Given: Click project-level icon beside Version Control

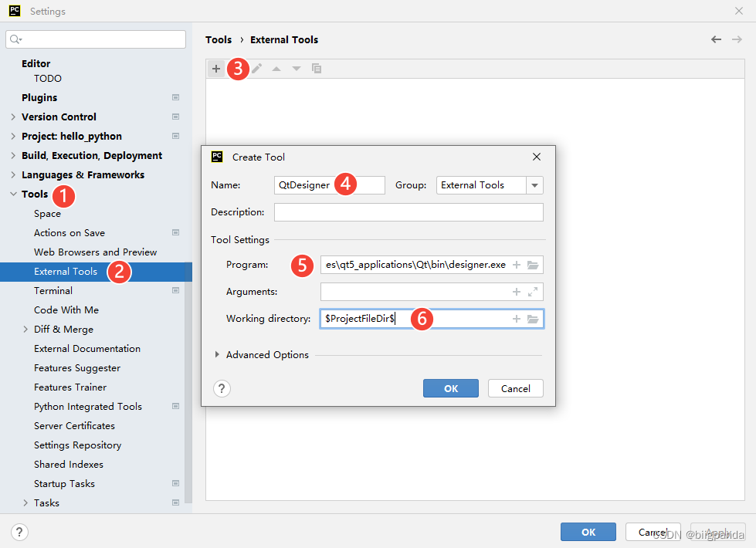Looking at the screenshot, I should [175, 117].
